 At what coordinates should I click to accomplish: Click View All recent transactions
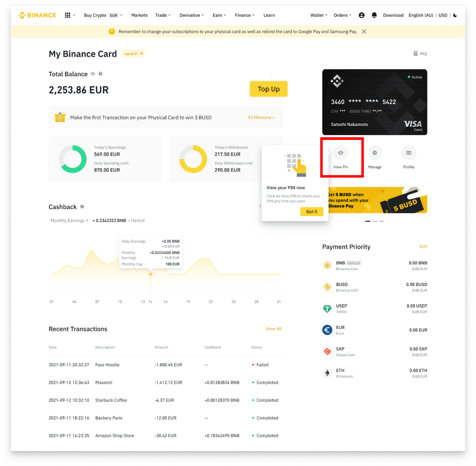point(274,329)
